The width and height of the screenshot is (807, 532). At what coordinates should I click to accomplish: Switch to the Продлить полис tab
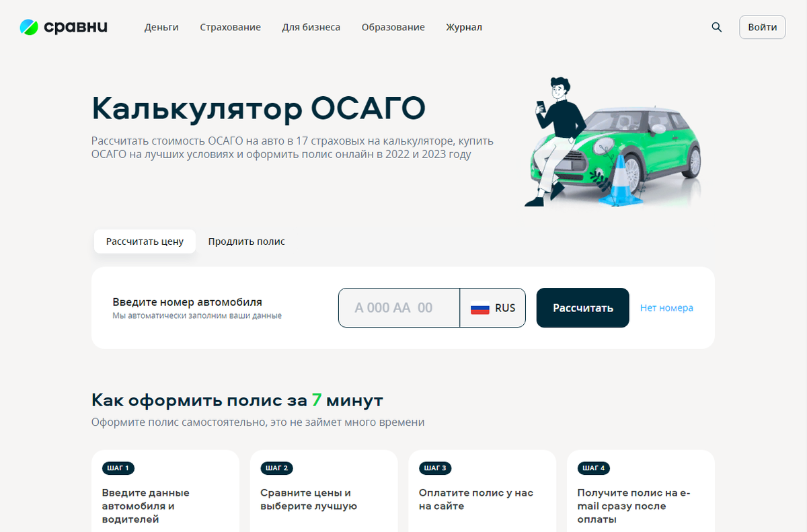pos(246,241)
